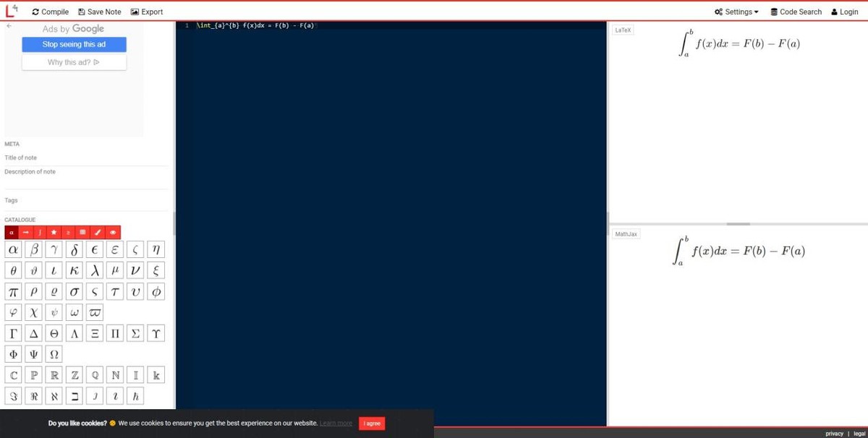Insert the lowercase phi symbol
The height and width of the screenshot is (438, 868).
coord(156,292)
